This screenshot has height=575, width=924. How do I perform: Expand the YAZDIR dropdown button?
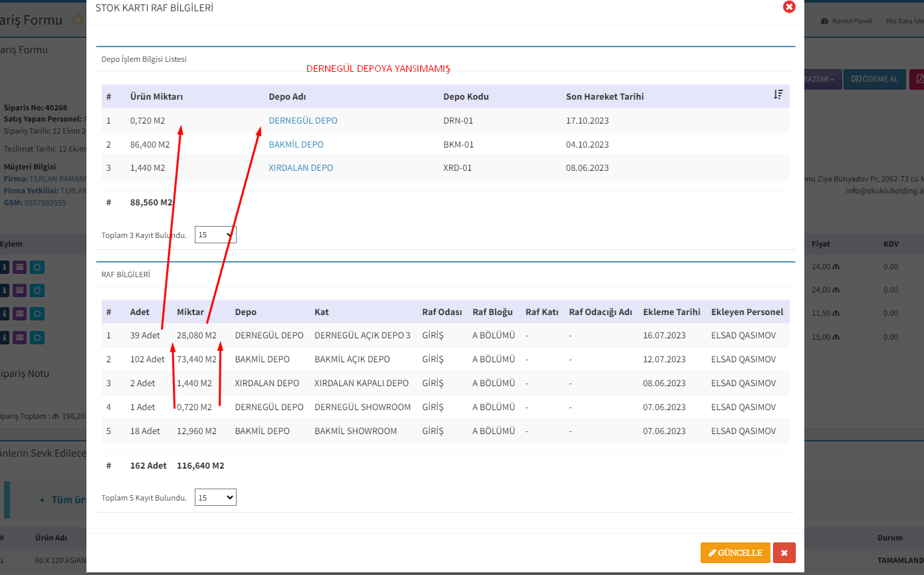click(x=823, y=79)
